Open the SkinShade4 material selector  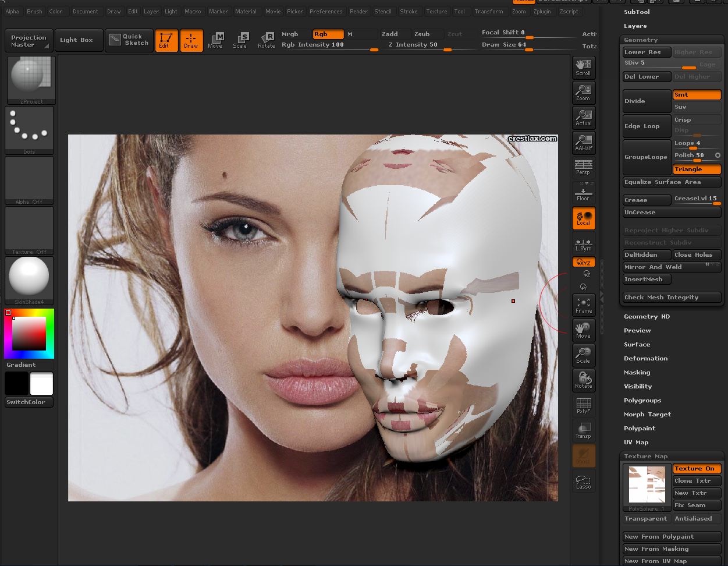(29, 281)
